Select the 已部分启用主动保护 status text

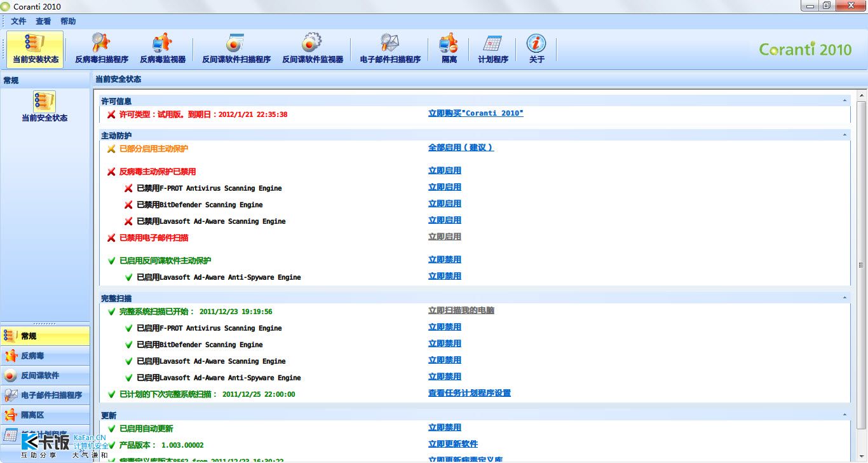pyautogui.click(x=154, y=149)
